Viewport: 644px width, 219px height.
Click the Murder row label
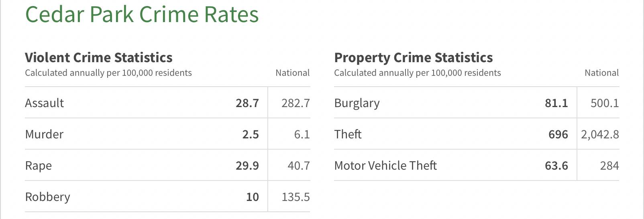coord(44,134)
